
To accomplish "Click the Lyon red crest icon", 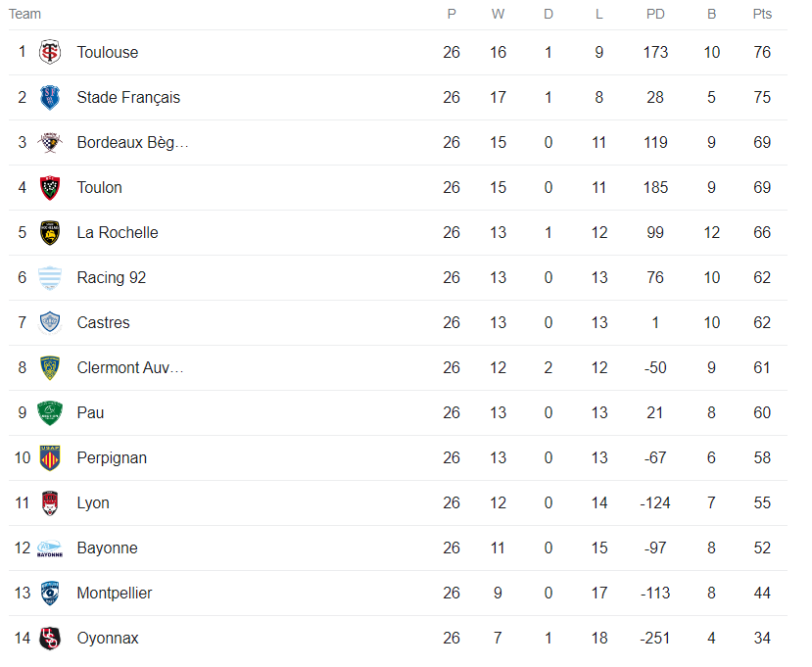I will [50, 502].
